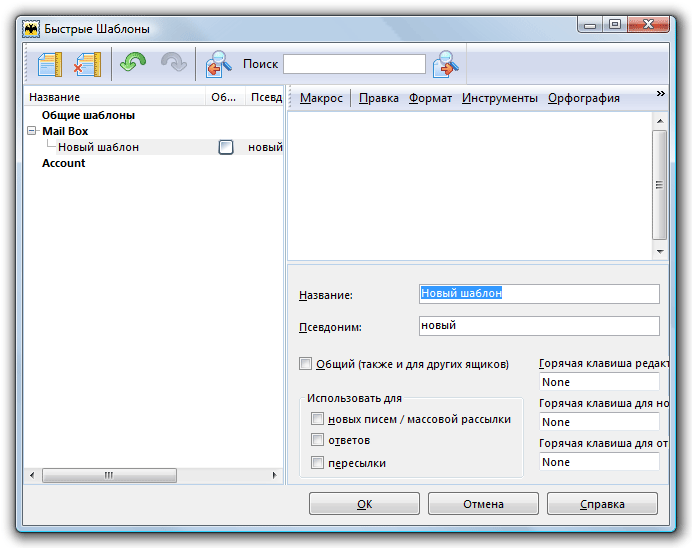This screenshot has width=692, height=548.
Task: Click the horizontal scrollbar thumb in template list
Action: click(109, 475)
